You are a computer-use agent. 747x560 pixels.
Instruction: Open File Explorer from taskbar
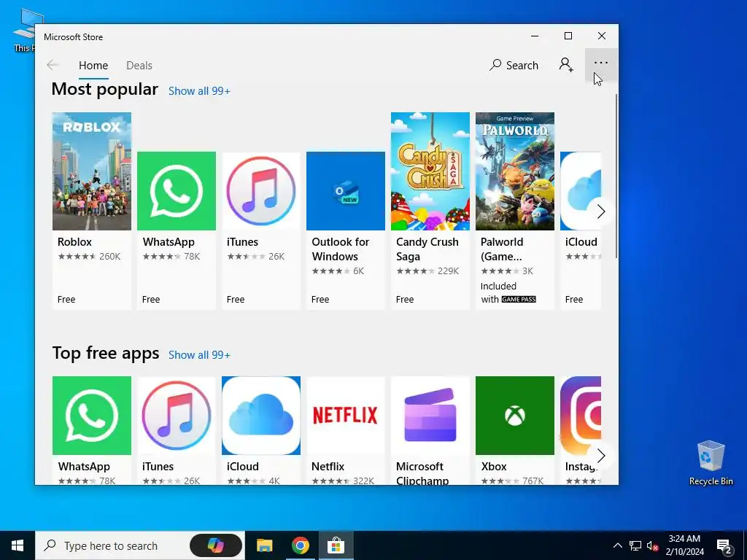coord(264,545)
